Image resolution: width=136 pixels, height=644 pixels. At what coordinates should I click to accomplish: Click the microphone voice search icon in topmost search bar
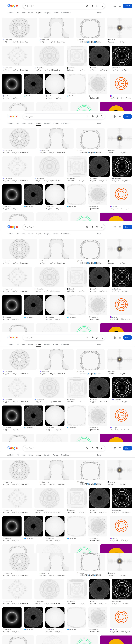[92, 6]
